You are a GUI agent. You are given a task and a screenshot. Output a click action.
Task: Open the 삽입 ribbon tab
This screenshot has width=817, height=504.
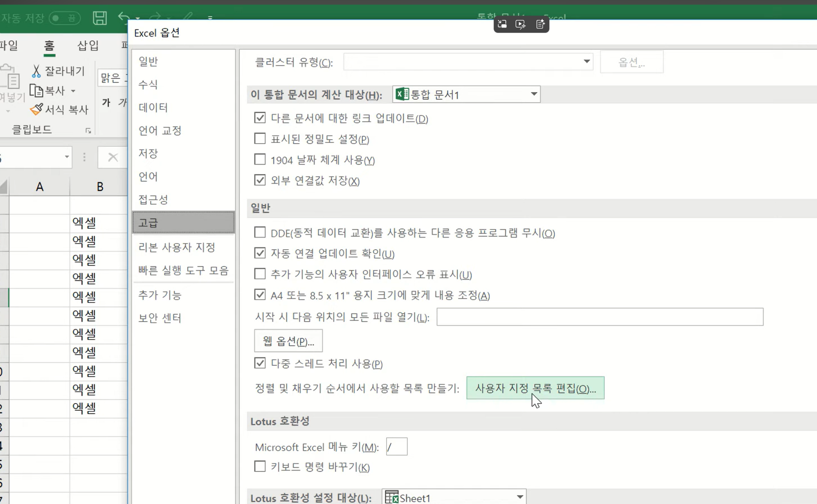88,45
